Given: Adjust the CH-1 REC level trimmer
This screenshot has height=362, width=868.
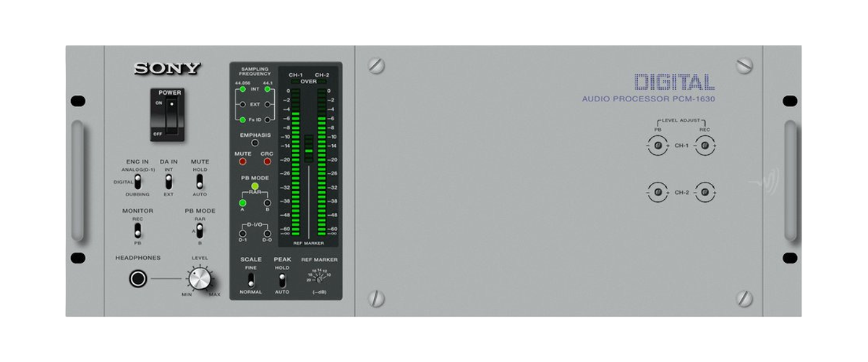Looking at the screenshot, I should (705, 146).
